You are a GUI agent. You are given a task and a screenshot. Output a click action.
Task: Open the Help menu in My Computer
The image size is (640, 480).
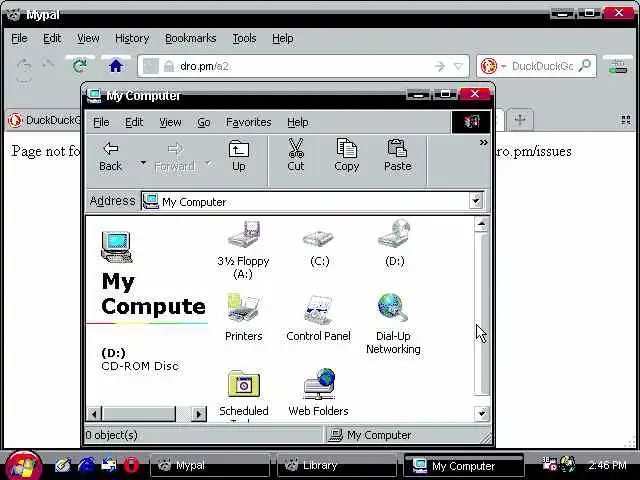298,122
